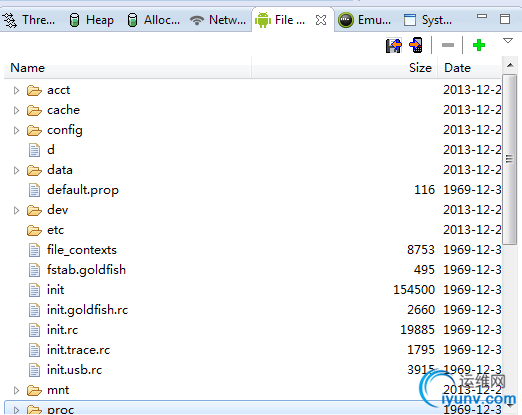
Task: Sort by the Name column header
Action: point(128,68)
